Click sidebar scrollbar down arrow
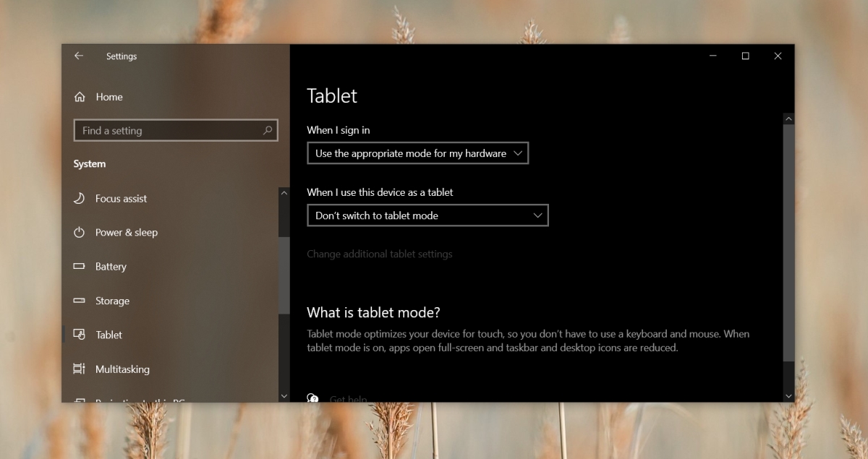Viewport: 868px width, 459px height. (284, 396)
